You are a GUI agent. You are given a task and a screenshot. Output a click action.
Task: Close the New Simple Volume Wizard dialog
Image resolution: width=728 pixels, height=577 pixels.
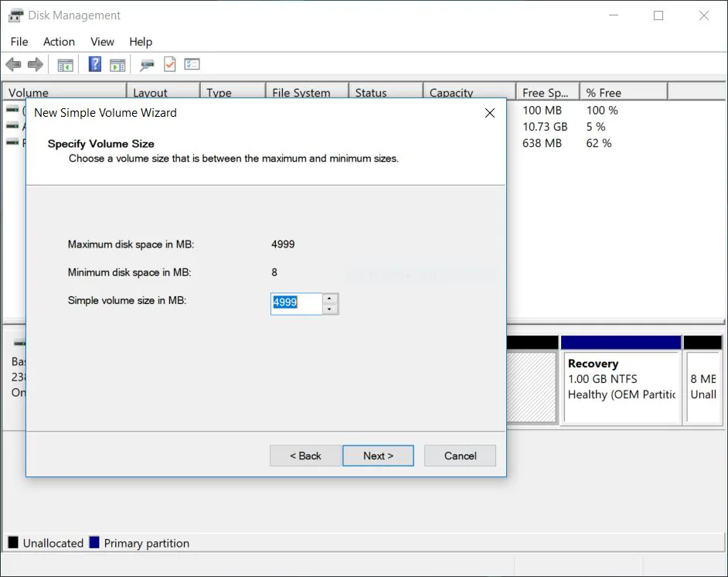pos(490,113)
